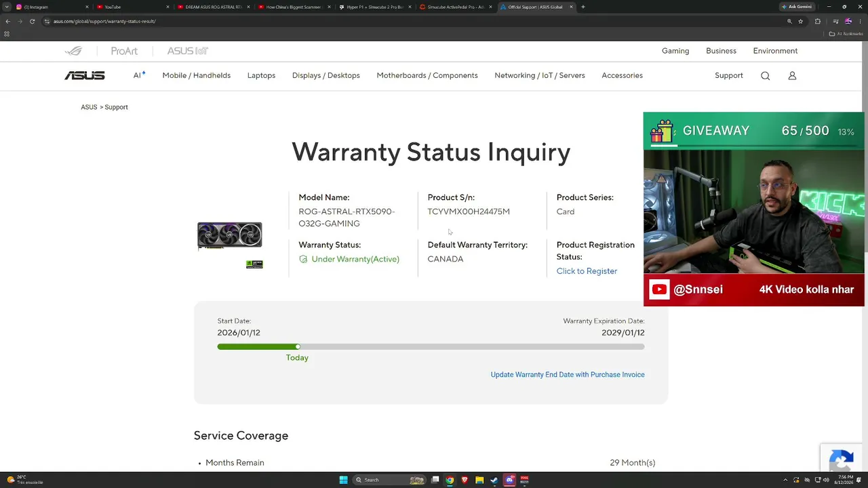Click the browser forward arrow
The image size is (868, 488).
(x=20, y=22)
